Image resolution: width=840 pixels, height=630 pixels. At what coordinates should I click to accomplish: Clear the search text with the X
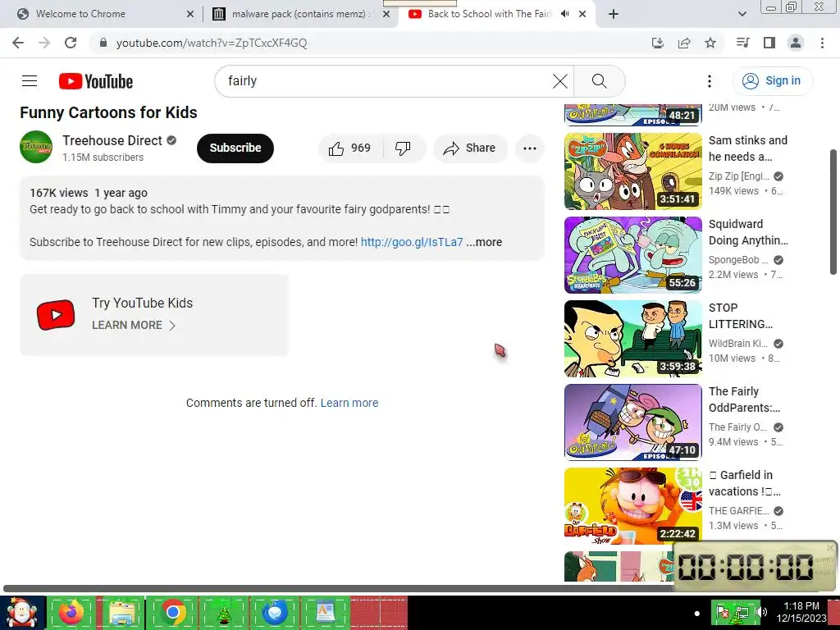[x=559, y=81]
